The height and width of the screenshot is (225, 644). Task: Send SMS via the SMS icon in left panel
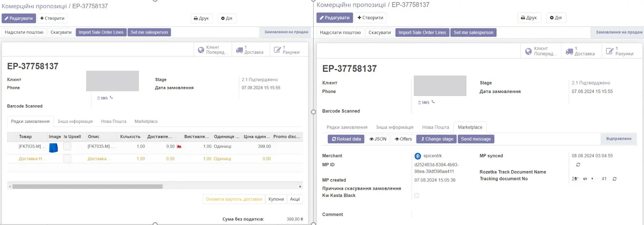[103, 98]
